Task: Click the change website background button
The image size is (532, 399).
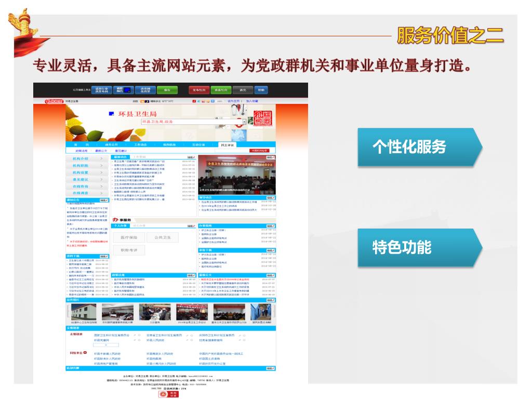Action: click(145, 90)
